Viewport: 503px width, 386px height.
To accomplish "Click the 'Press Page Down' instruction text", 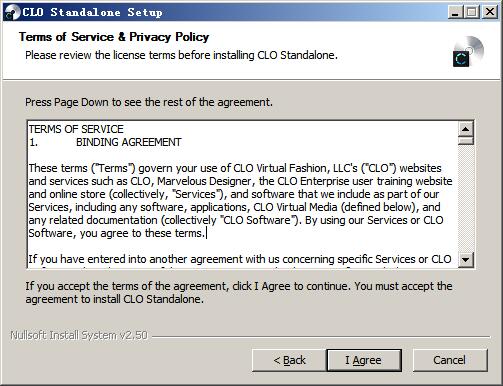I will pyautogui.click(x=149, y=102).
